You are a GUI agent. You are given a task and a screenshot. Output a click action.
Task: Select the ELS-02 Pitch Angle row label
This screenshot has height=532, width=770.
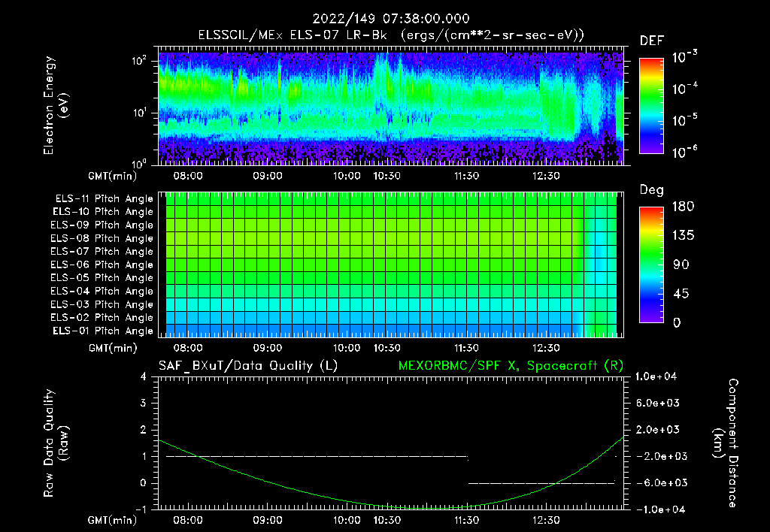102,318
